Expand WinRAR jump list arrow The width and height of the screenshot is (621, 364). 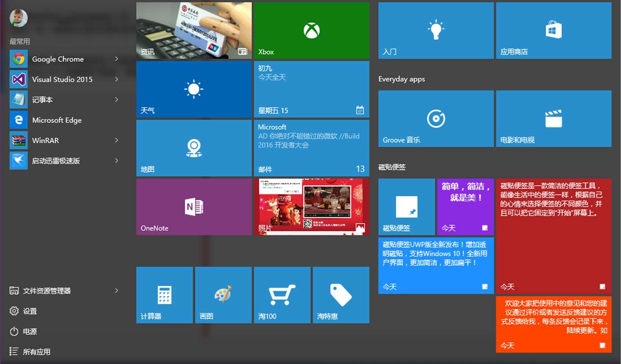pos(116,140)
